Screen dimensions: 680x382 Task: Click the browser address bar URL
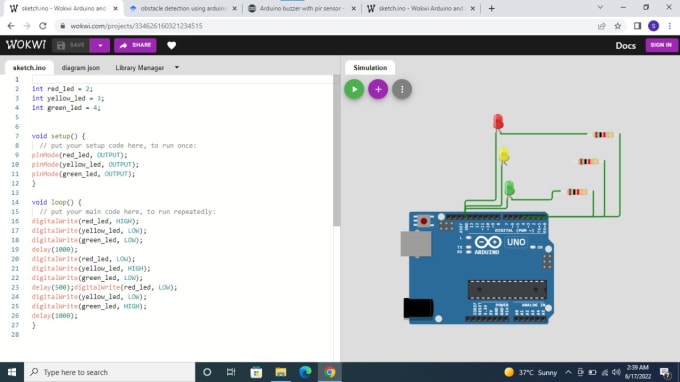[136, 26]
